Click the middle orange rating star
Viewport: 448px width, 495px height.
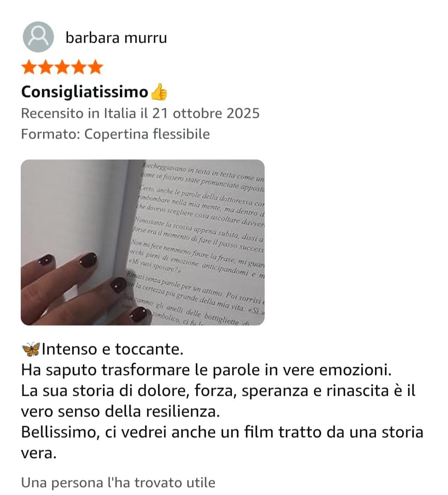coord(62,67)
